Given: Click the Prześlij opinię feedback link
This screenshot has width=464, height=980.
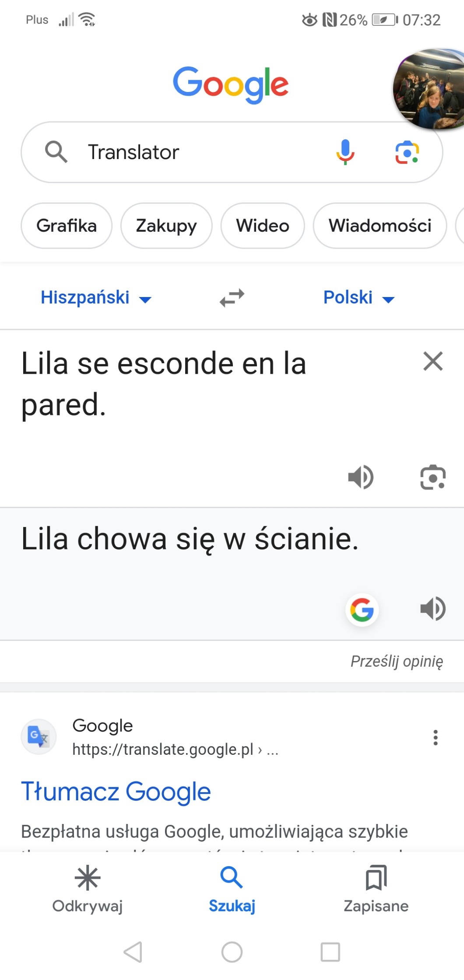Looking at the screenshot, I should point(397,661).
